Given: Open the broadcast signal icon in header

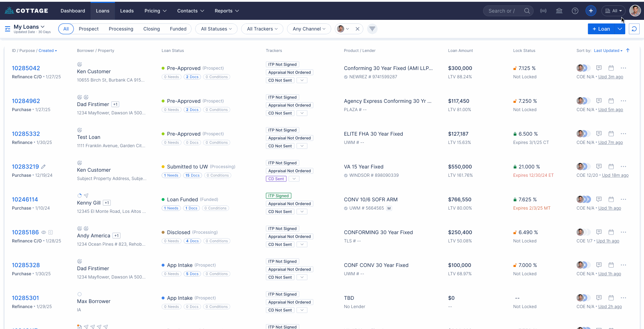Looking at the screenshot, I should pyautogui.click(x=543, y=11).
